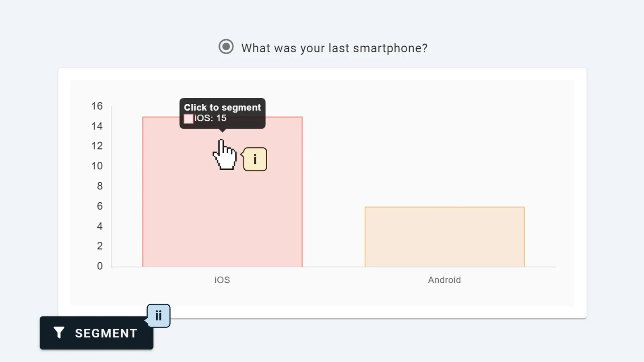Click the pink iOS swatch in tooltip

pyautogui.click(x=188, y=119)
